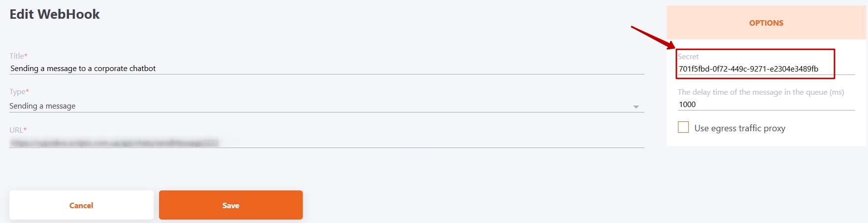Image resolution: width=868 pixels, height=223 pixels.
Task: Click the 'Type*' field label
Action: coord(19,92)
